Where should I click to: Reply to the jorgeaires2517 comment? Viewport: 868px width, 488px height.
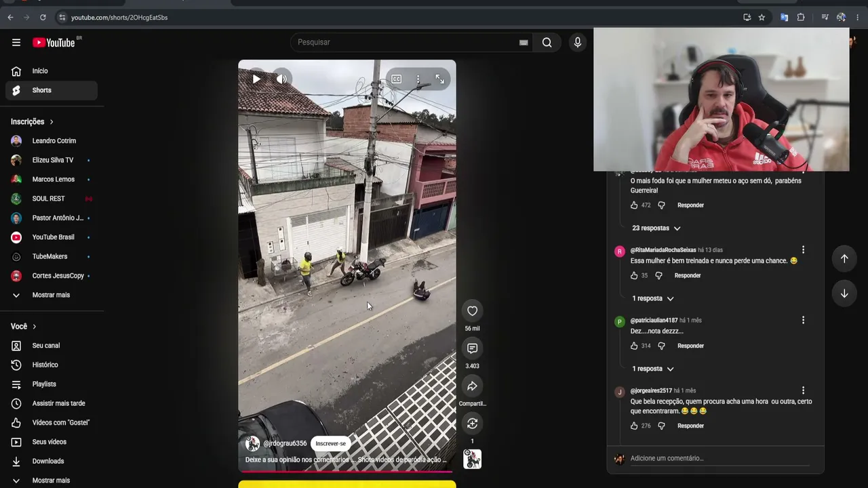tap(690, 426)
